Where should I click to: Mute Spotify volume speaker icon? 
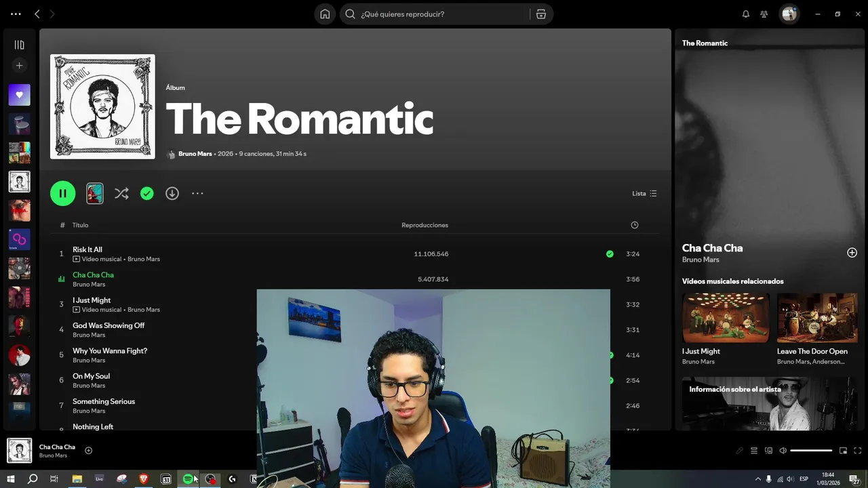point(783,451)
